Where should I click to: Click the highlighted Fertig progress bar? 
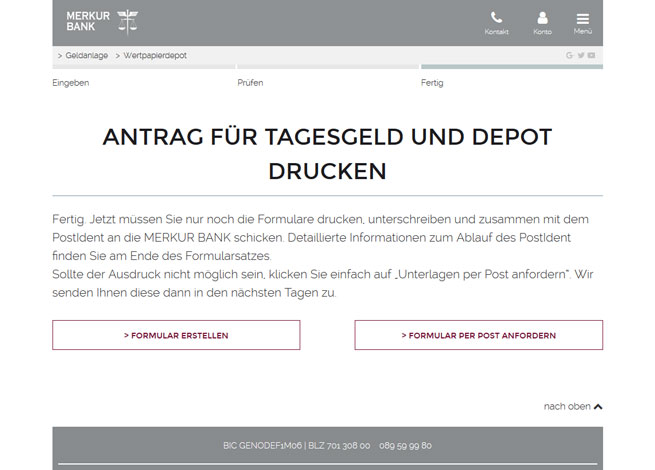tap(512, 67)
